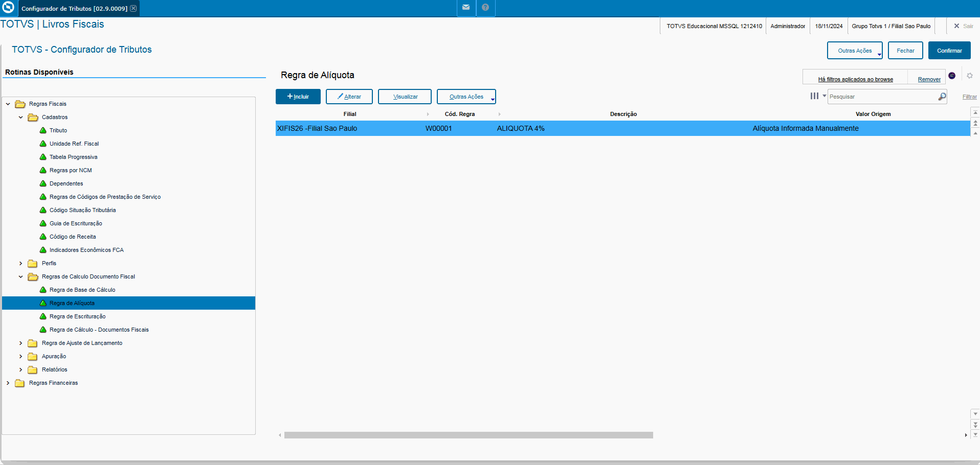Image resolution: width=980 pixels, height=465 pixels.
Task: Click the triangle icon beside Unidade Ref. Fiscal
Action: click(x=43, y=144)
